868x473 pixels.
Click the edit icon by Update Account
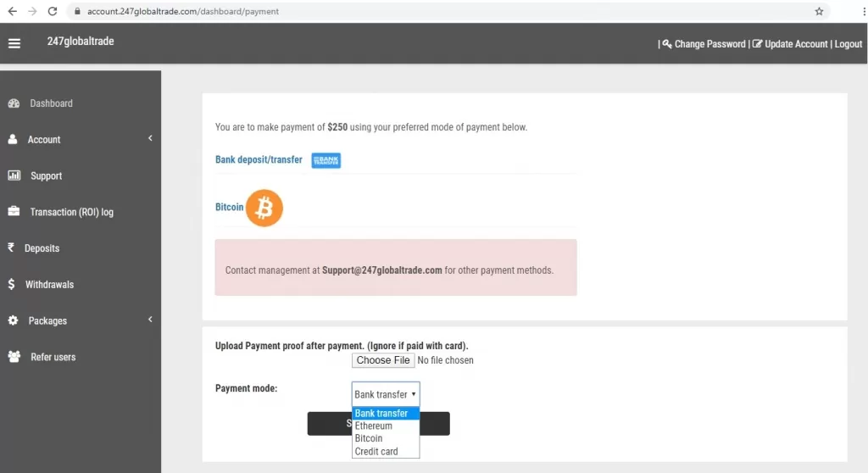pos(757,44)
